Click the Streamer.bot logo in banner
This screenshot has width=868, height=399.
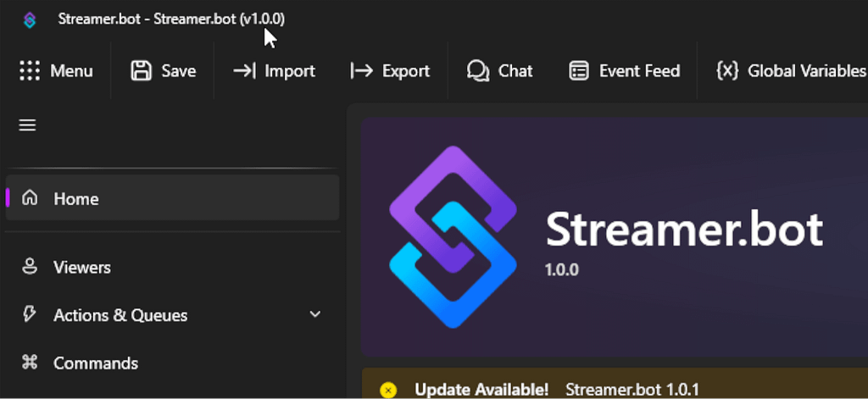(453, 237)
